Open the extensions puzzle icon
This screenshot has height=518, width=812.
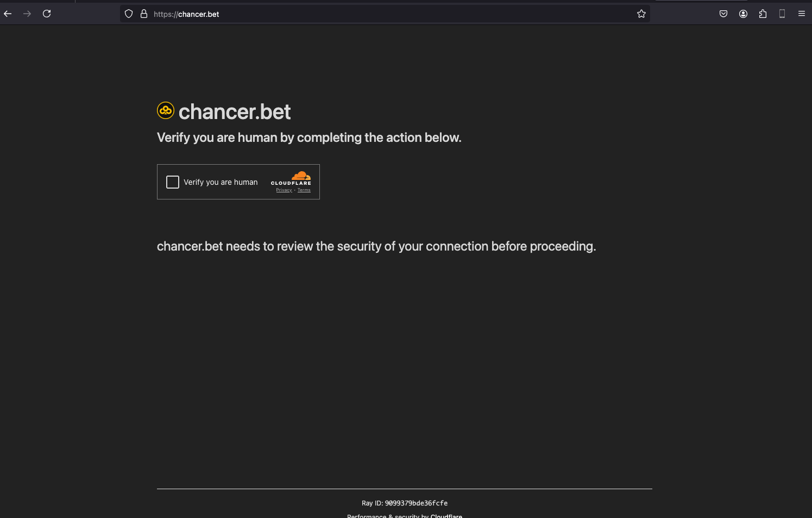coord(763,14)
